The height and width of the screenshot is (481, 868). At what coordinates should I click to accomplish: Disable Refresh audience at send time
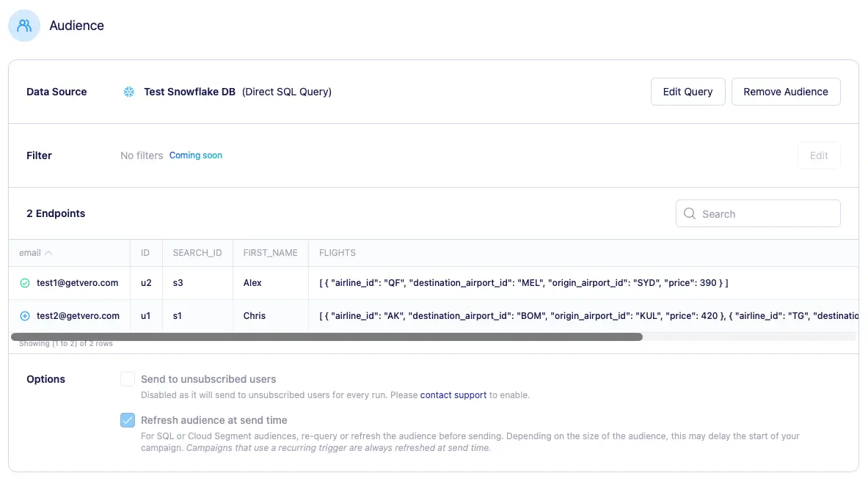tap(128, 420)
